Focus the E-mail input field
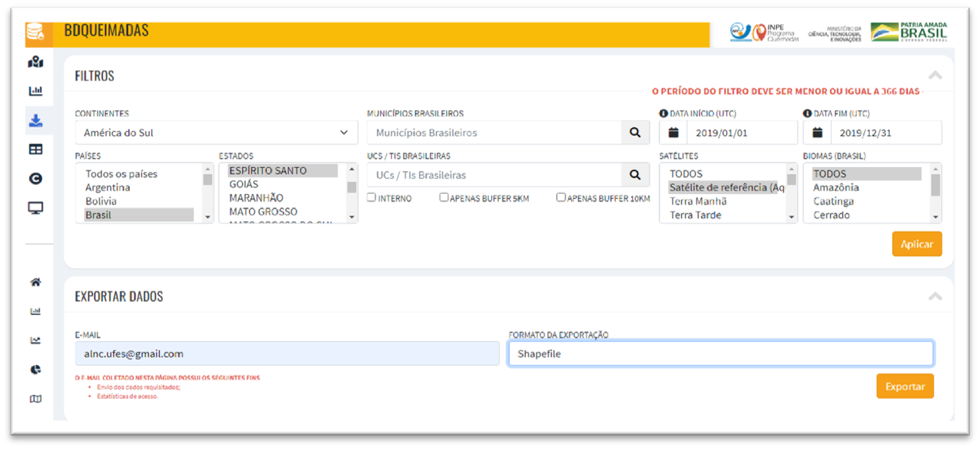This screenshot has width=980, height=449. coord(286,354)
